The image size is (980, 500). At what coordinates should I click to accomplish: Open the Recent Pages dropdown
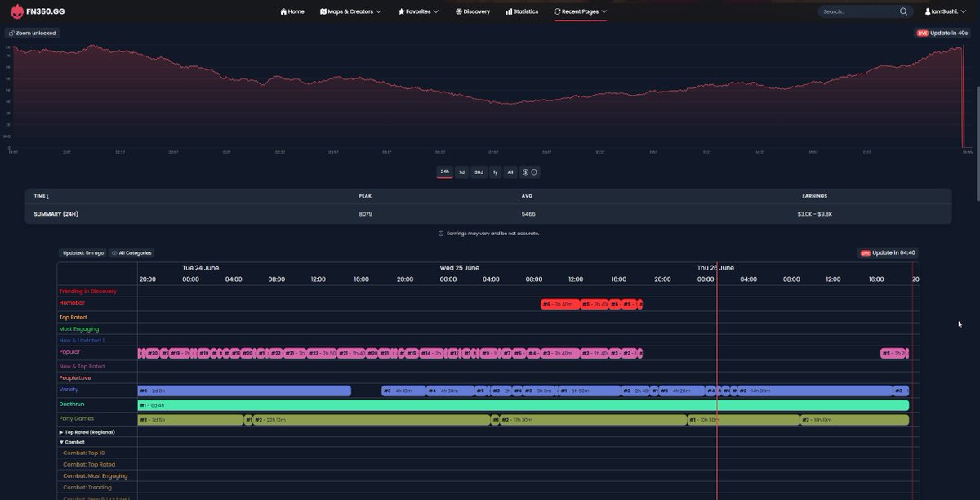click(x=581, y=11)
